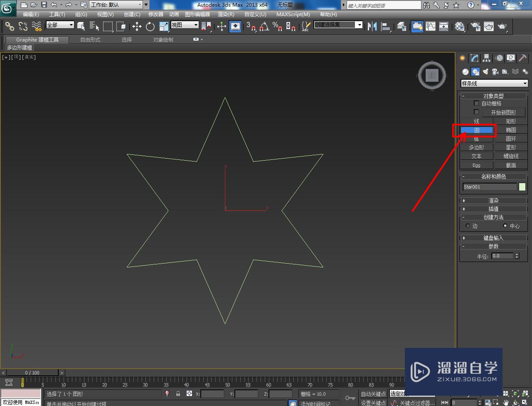Expand the 插值 rollout
This screenshot has height=406, width=532.
click(493, 209)
